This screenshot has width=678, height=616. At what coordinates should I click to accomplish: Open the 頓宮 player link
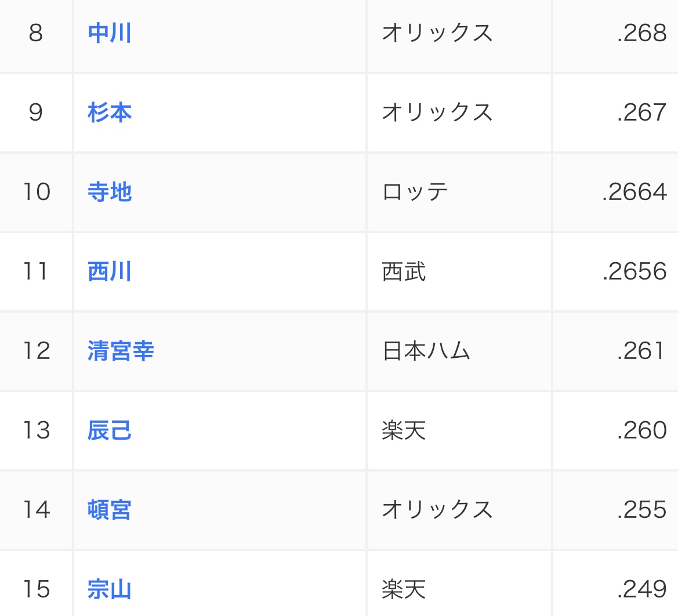pos(110,510)
